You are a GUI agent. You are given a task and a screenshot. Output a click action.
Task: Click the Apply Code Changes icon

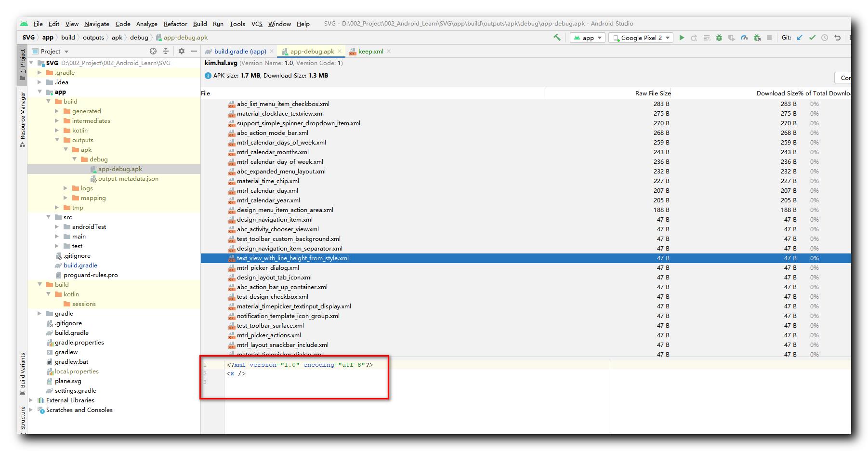707,38
